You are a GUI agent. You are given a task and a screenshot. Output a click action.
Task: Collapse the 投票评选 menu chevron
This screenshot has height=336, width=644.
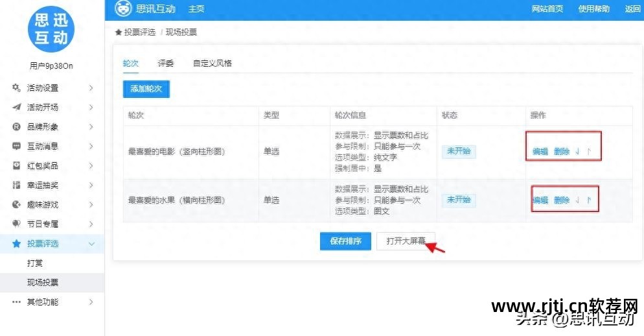tap(91, 244)
